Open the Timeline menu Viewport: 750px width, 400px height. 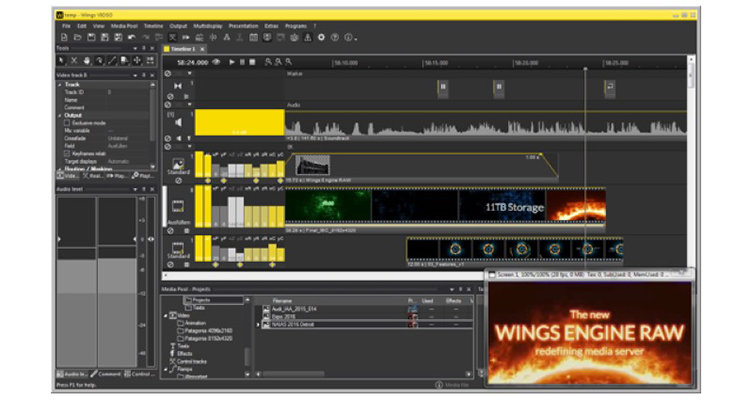point(154,26)
